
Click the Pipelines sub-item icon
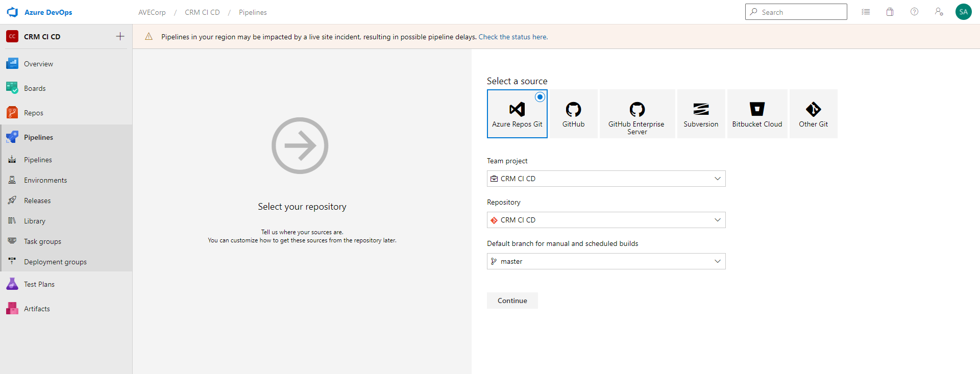pyautogui.click(x=12, y=160)
